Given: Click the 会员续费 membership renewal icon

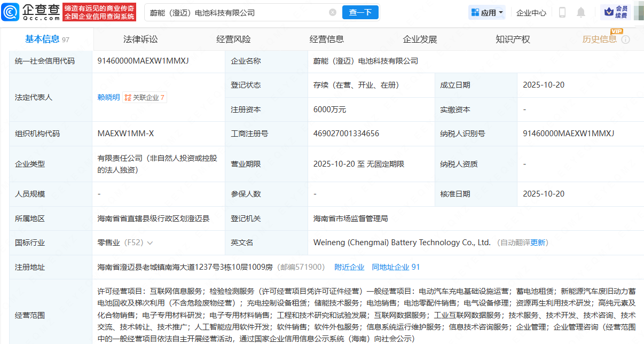Looking at the screenshot, I should (x=615, y=12).
